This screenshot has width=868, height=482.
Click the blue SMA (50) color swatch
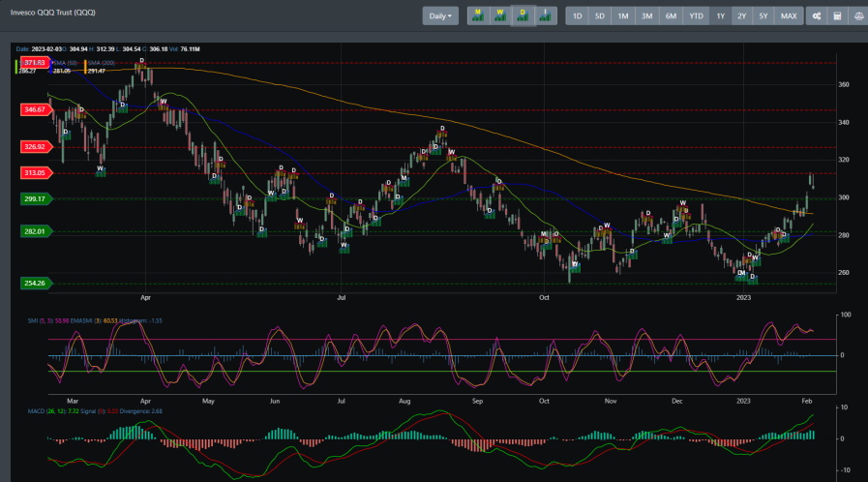point(51,67)
